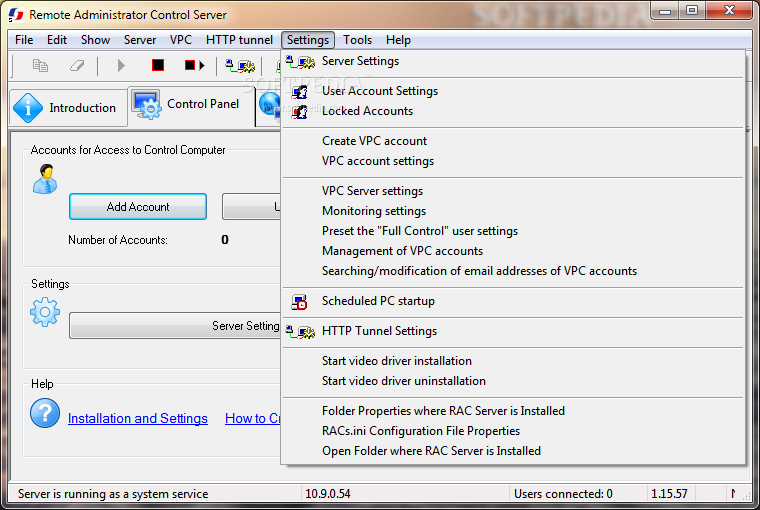Choose Start video driver installation
The height and width of the screenshot is (510, 760).
(x=513, y=361)
